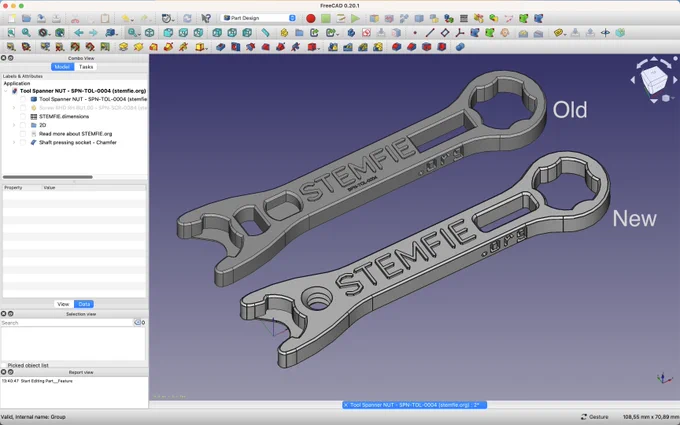Image resolution: width=680 pixels, height=425 pixels.
Task: Click the horizontal scrollbar under model tree
Action: [x=48, y=177]
